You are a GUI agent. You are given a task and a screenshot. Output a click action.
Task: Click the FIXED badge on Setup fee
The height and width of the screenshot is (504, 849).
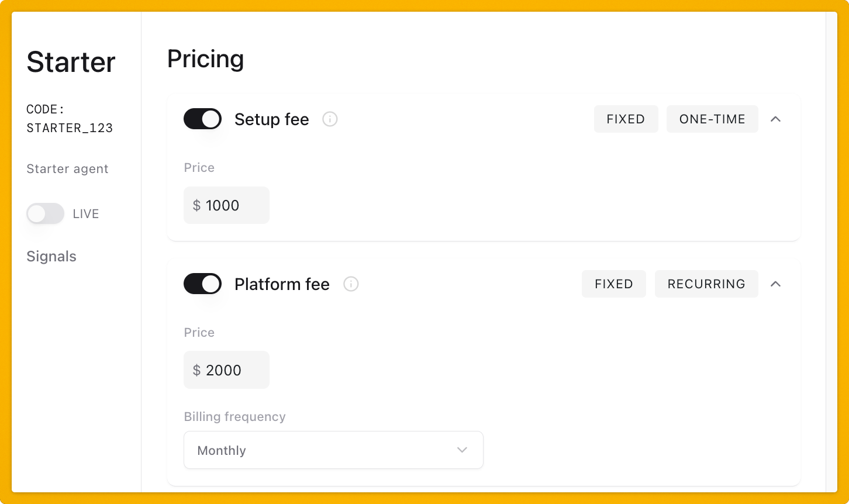pos(626,119)
